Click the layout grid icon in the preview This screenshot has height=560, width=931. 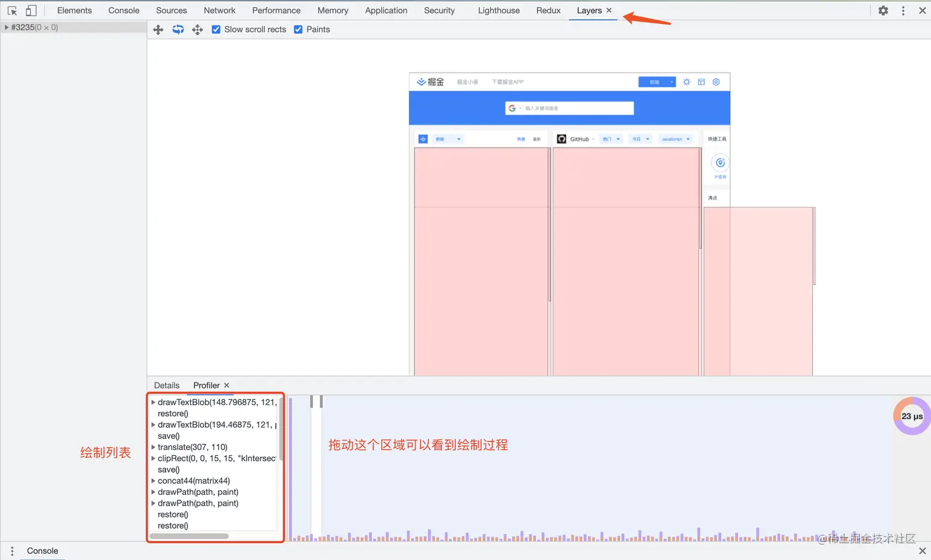click(x=701, y=82)
